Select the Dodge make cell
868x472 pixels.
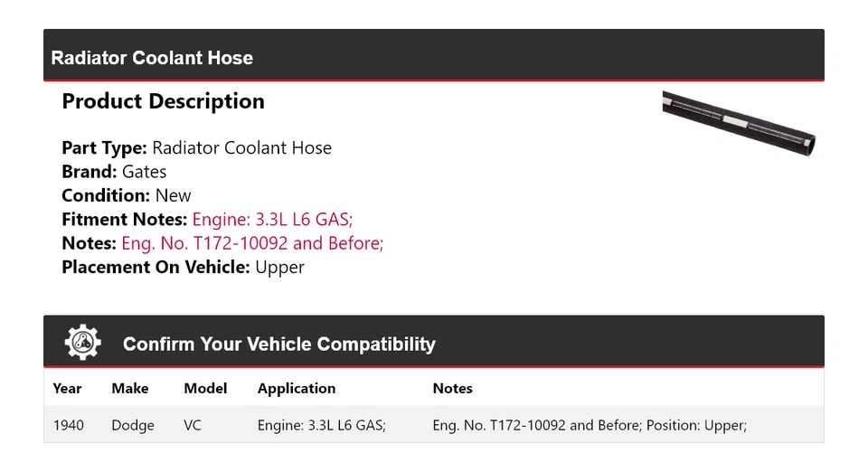coord(133,425)
